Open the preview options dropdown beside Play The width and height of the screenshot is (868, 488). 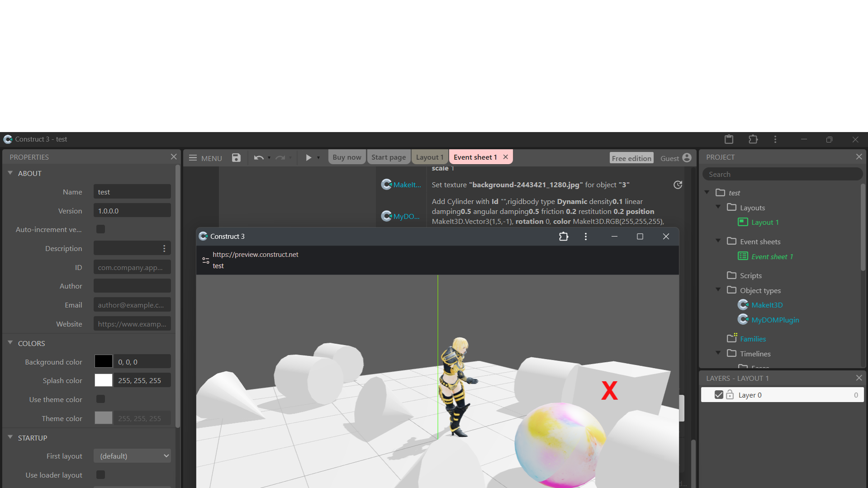[x=318, y=158]
